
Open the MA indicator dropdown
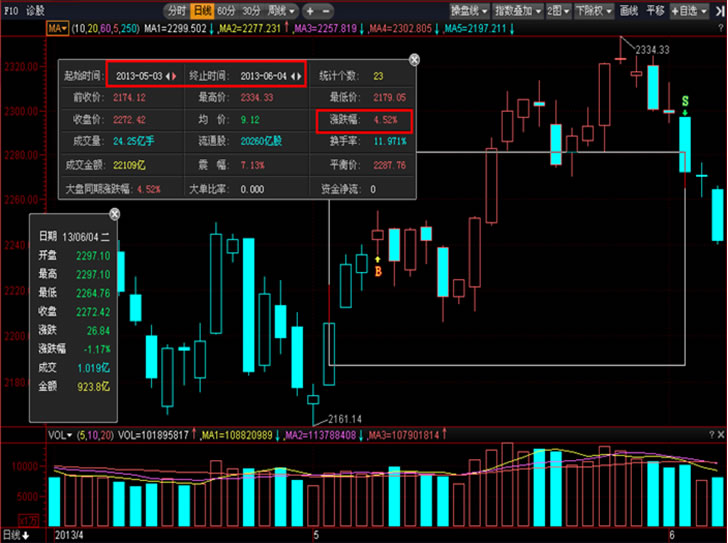pyautogui.click(x=57, y=29)
